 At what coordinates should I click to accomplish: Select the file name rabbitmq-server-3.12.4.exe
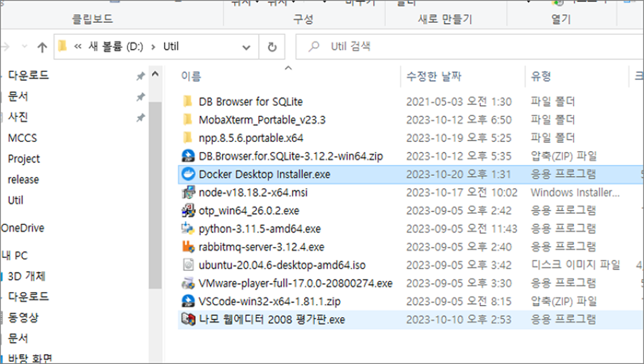[261, 247]
